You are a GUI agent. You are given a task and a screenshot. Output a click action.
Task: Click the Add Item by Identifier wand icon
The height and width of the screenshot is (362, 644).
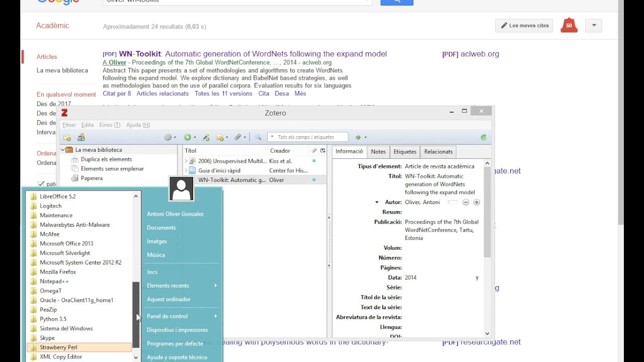pyautogui.click(x=206, y=137)
